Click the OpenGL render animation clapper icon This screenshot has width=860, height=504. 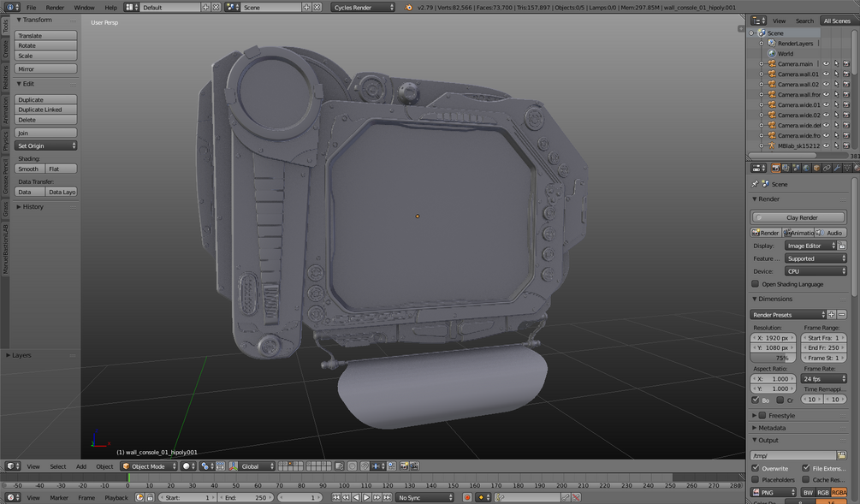pyautogui.click(x=414, y=466)
